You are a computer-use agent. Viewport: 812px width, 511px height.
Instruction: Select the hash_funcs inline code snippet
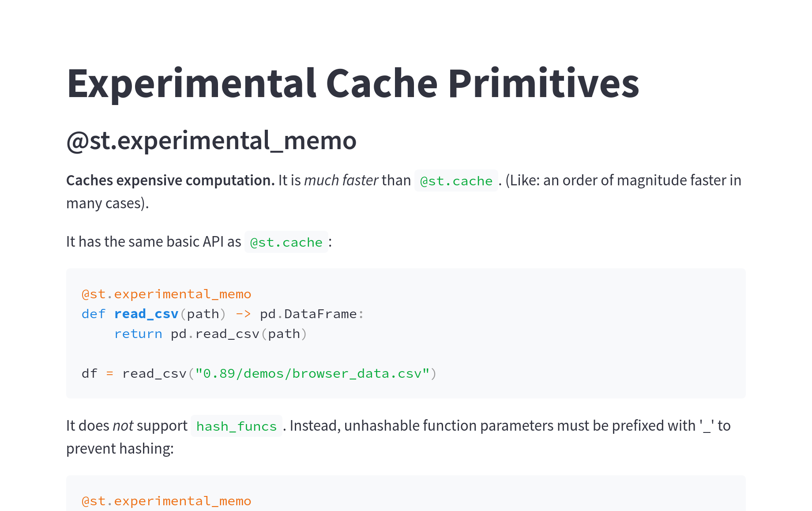click(236, 426)
